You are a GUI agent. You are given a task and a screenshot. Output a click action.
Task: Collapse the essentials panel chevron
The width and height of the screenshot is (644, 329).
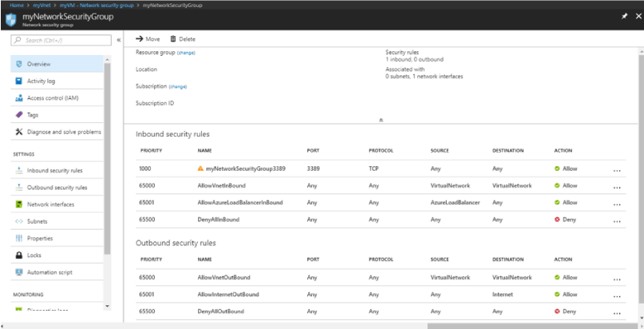coord(381,121)
